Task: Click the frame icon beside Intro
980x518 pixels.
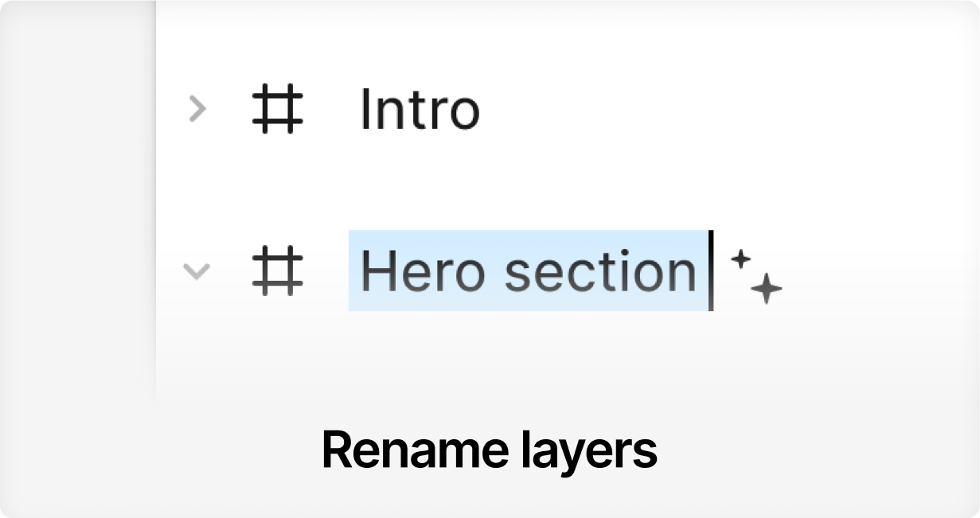Action: [x=278, y=109]
